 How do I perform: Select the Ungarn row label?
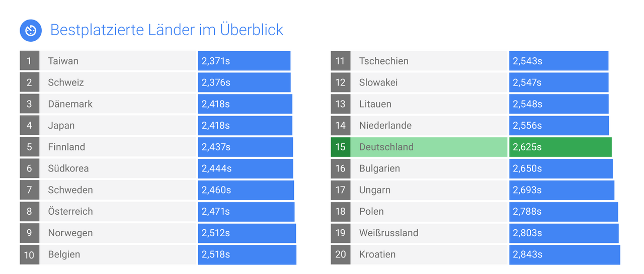click(375, 190)
